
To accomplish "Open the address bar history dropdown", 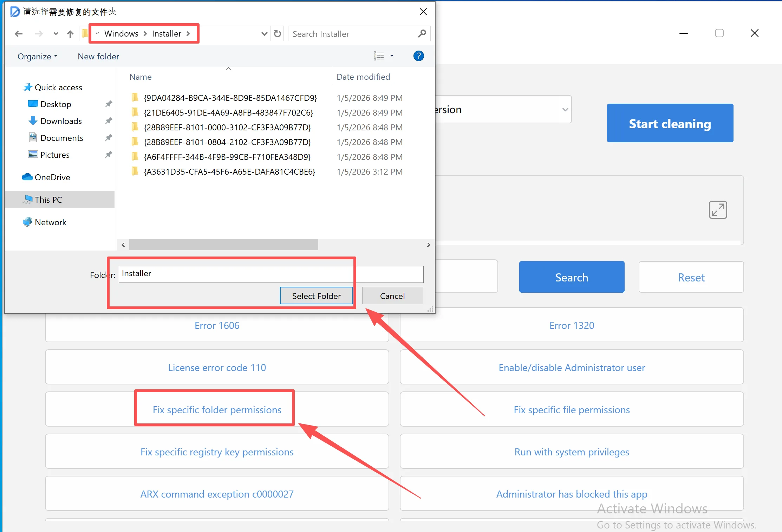I will click(x=264, y=34).
